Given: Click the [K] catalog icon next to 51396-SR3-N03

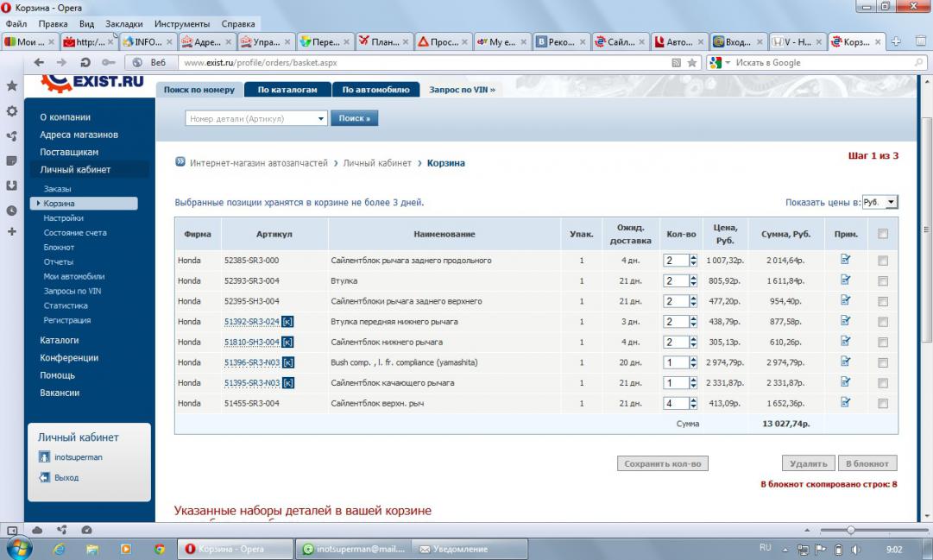Looking at the screenshot, I should pos(288,362).
